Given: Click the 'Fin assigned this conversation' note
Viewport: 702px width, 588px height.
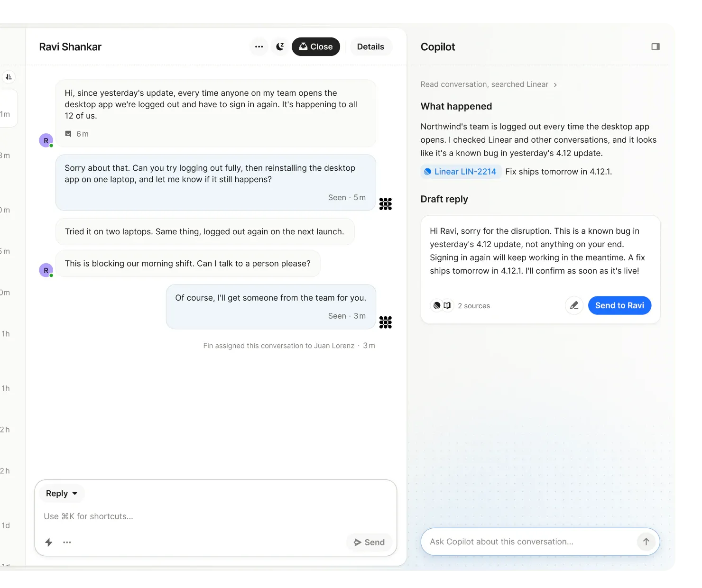Looking at the screenshot, I should pyautogui.click(x=289, y=346).
